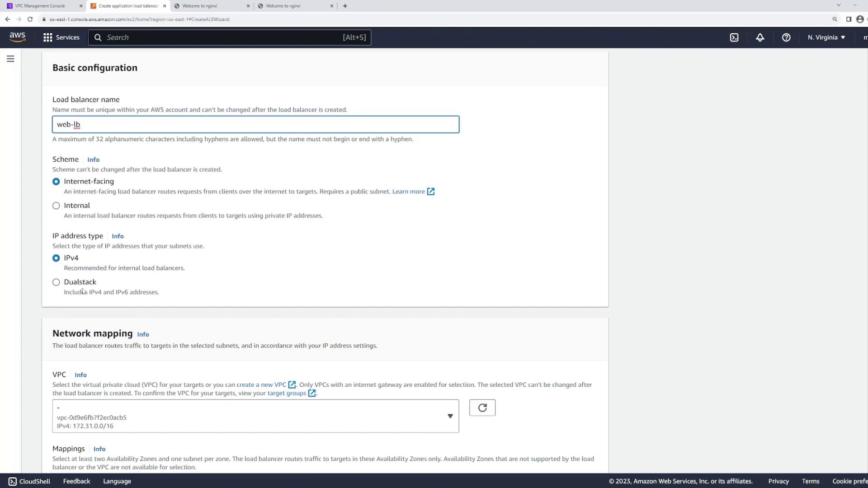Screen dimensions: 868x488
Task: Focus the Load balancer name field
Action: [255, 124]
